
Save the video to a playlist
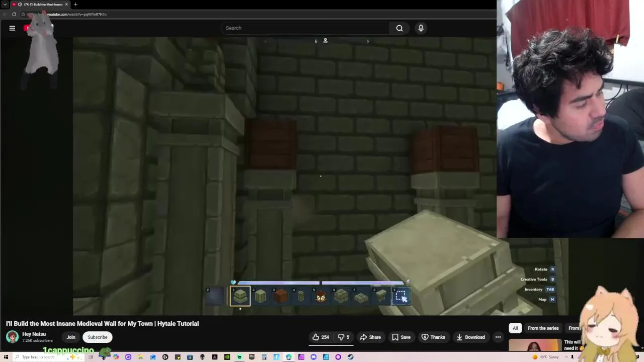pyautogui.click(x=401, y=337)
